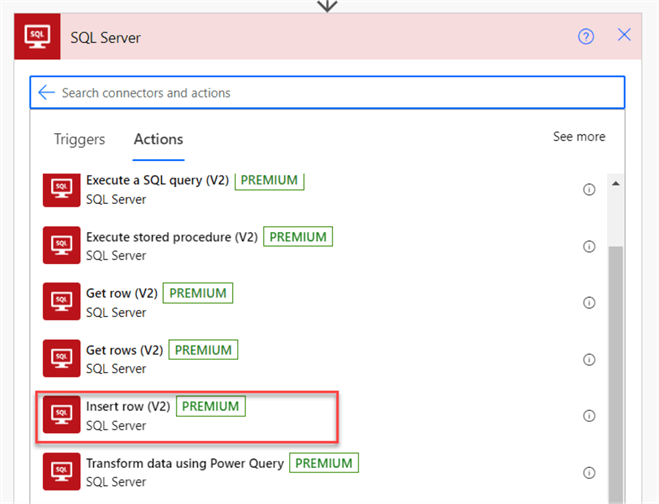Close the SQL Server panel

[x=624, y=35]
